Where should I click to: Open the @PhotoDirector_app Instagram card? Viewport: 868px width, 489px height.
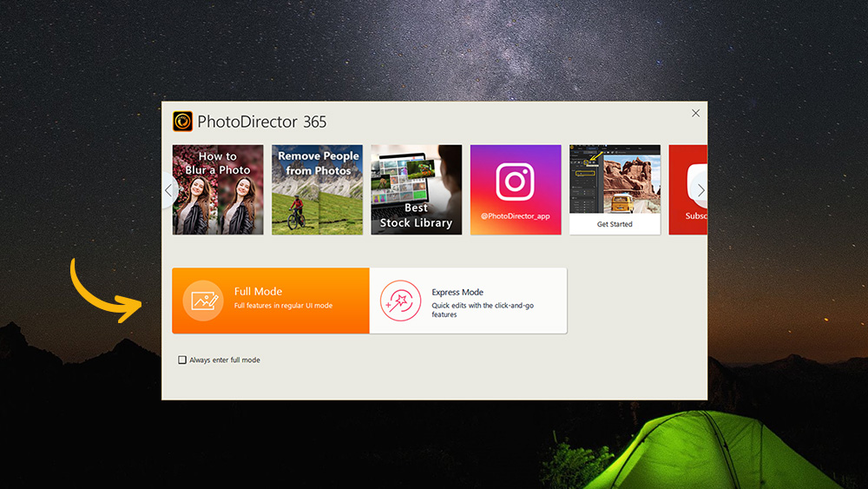coord(516,190)
